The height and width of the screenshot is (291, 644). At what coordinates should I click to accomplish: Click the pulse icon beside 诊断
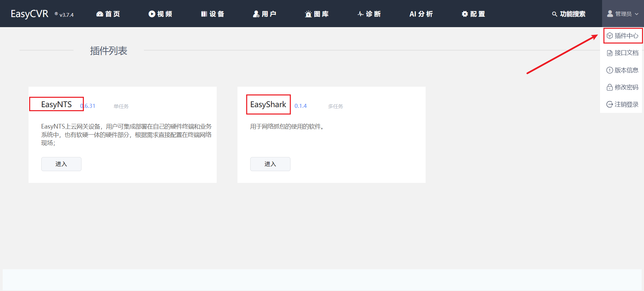tap(361, 14)
